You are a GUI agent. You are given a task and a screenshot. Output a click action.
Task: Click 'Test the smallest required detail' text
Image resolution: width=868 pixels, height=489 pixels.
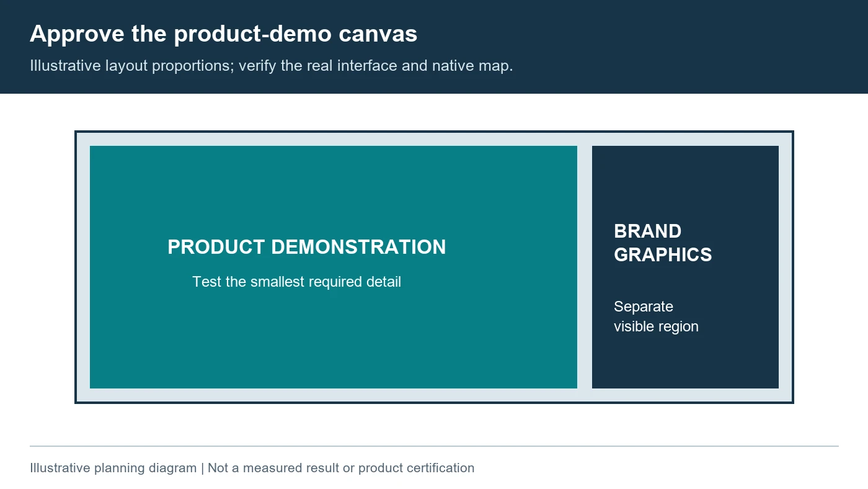pos(297,282)
